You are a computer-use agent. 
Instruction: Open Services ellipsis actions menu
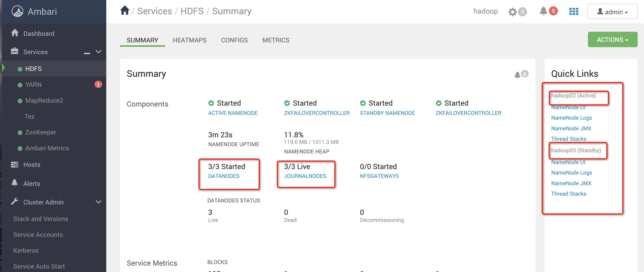coord(87,53)
